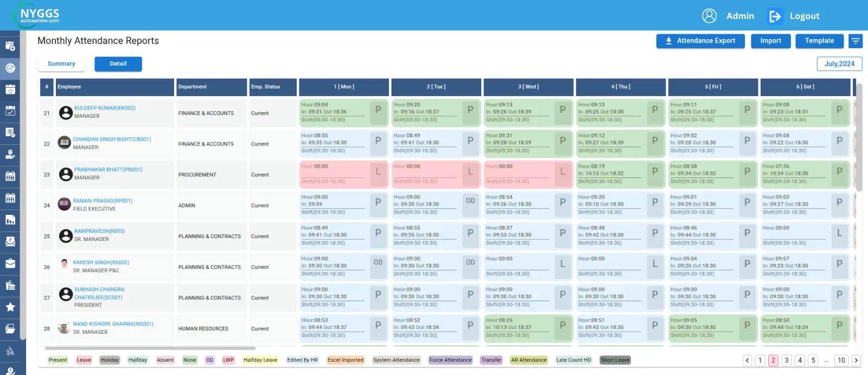The width and height of the screenshot is (868, 375).
Task: Open the rupee envelope payslip sidebar icon
Action: 10,241
